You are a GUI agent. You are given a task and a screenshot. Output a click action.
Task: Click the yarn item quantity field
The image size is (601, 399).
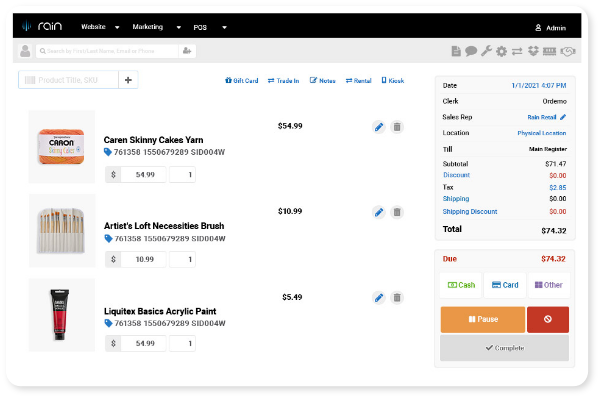pos(182,174)
